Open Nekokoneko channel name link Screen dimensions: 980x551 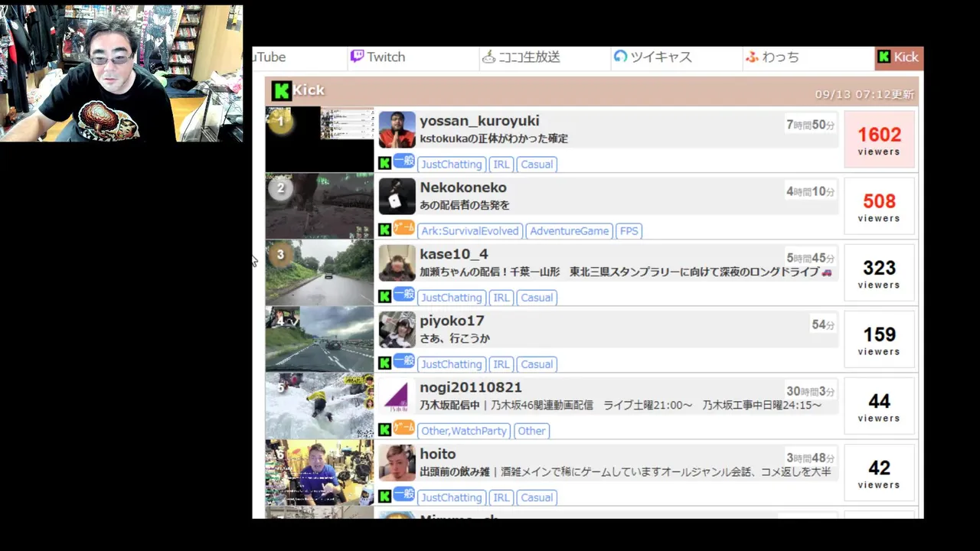(463, 187)
